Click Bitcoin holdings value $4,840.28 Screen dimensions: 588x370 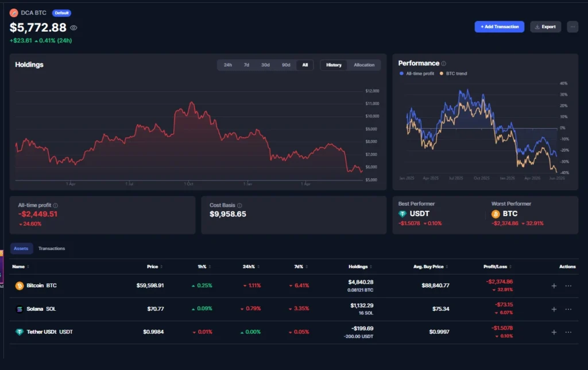tap(361, 282)
